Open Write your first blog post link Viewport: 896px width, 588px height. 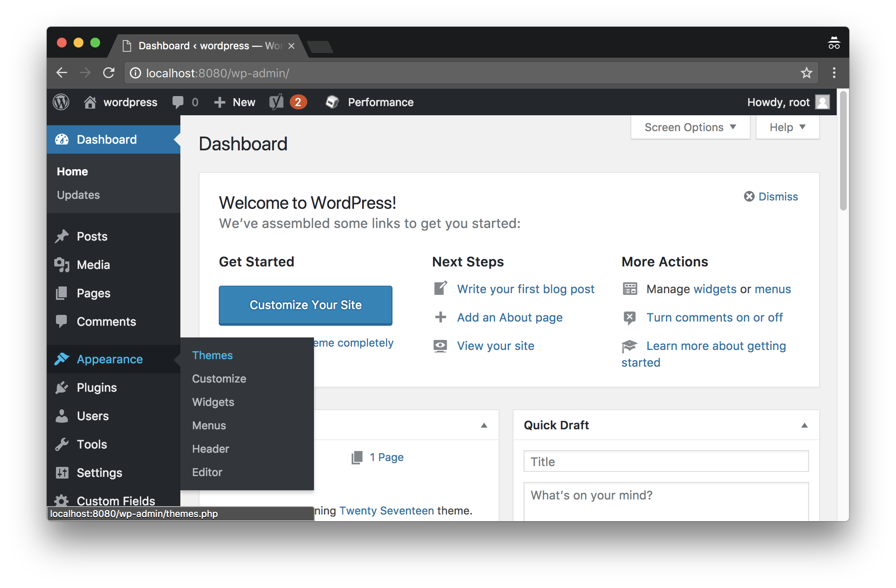pyautogui.click(x=525, y=289)
